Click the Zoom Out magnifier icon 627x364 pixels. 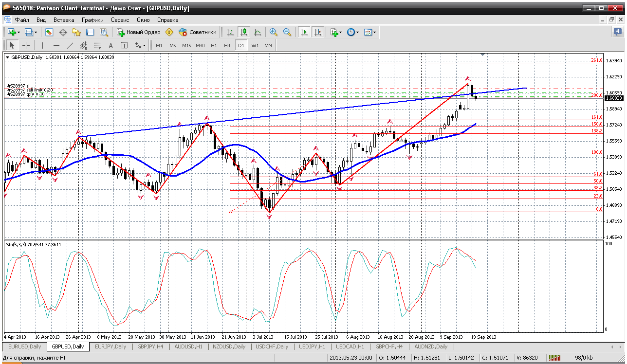click(287, 32)
